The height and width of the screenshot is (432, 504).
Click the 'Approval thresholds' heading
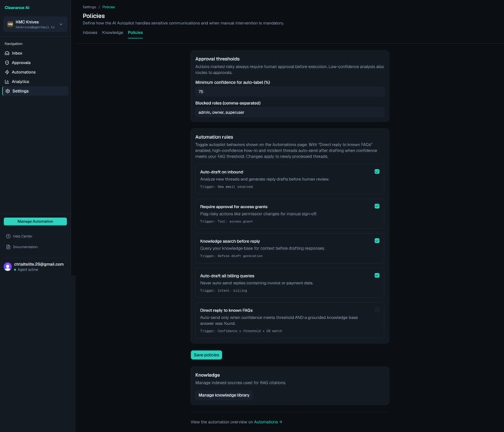tap(217, 59)
